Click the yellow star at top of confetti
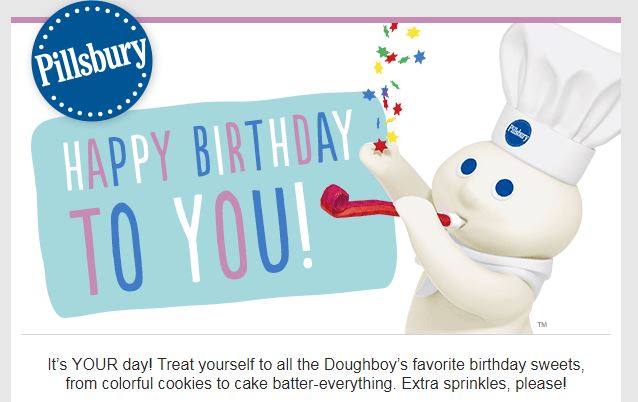This screenshot has width=638, height=402. click(413, 32)
